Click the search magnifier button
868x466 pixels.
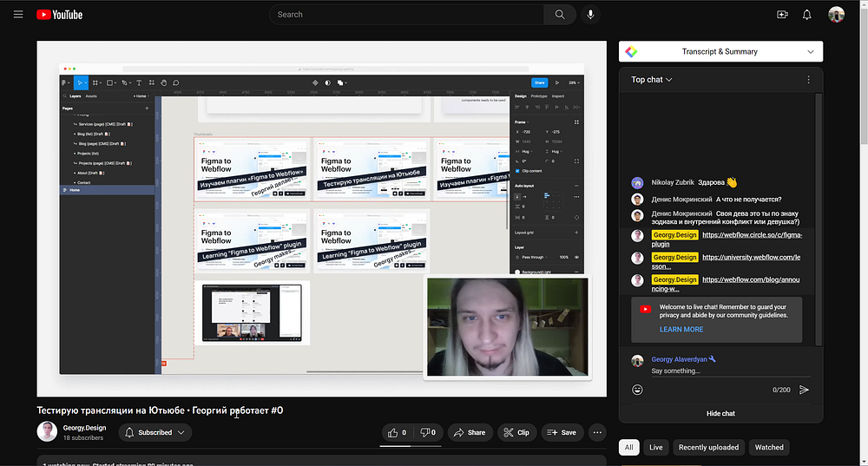(560, 15)
